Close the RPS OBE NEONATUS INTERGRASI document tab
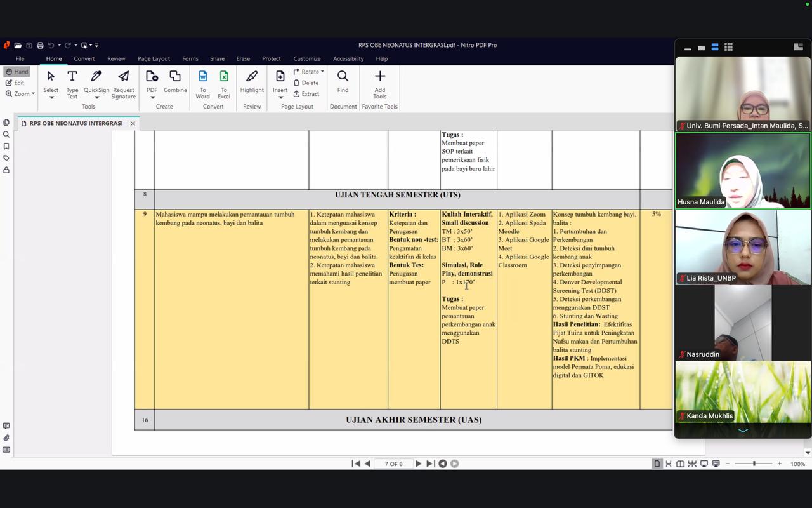The width and height of the screenshot is (812, 508). coord(133,123)
